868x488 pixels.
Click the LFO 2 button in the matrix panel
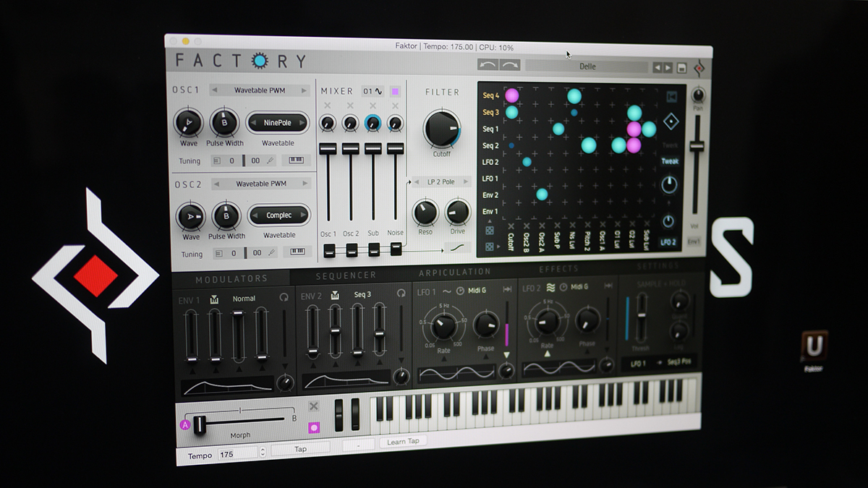pyautogui.click(x=668, y=243)
